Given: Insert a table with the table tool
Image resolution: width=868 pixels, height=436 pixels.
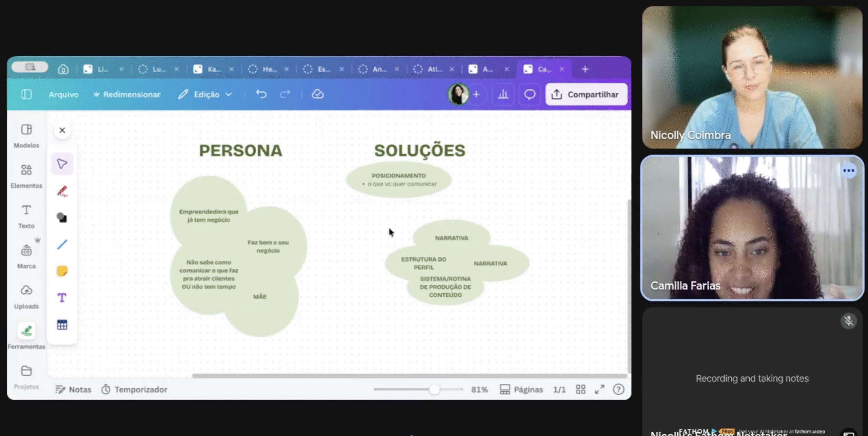Looking at the screenshot, I should (62, 325).
